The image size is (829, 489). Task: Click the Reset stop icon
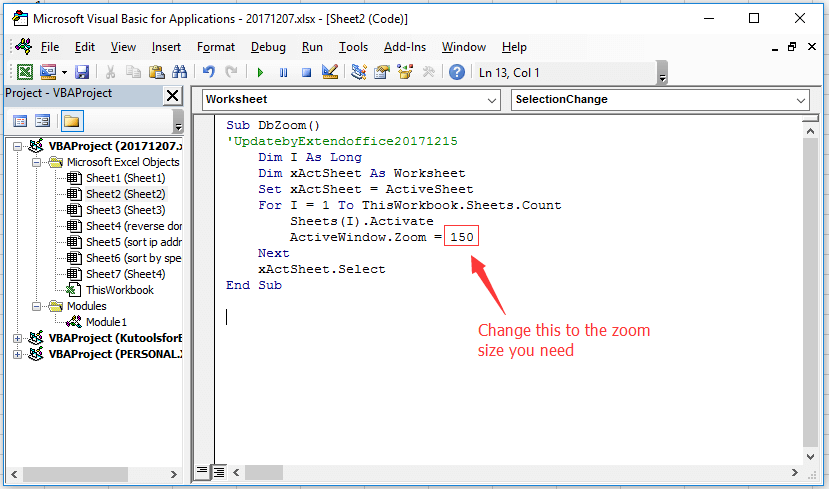[x=306, y=72]
